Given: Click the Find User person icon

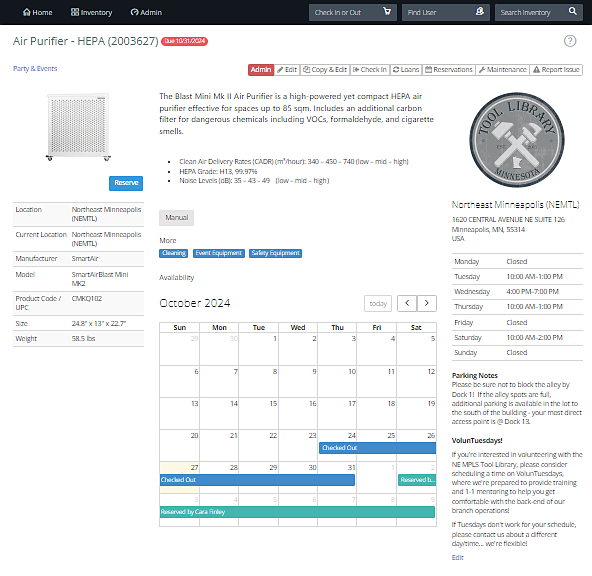Looking at the screenshot, I should click(x=479, y=12).
